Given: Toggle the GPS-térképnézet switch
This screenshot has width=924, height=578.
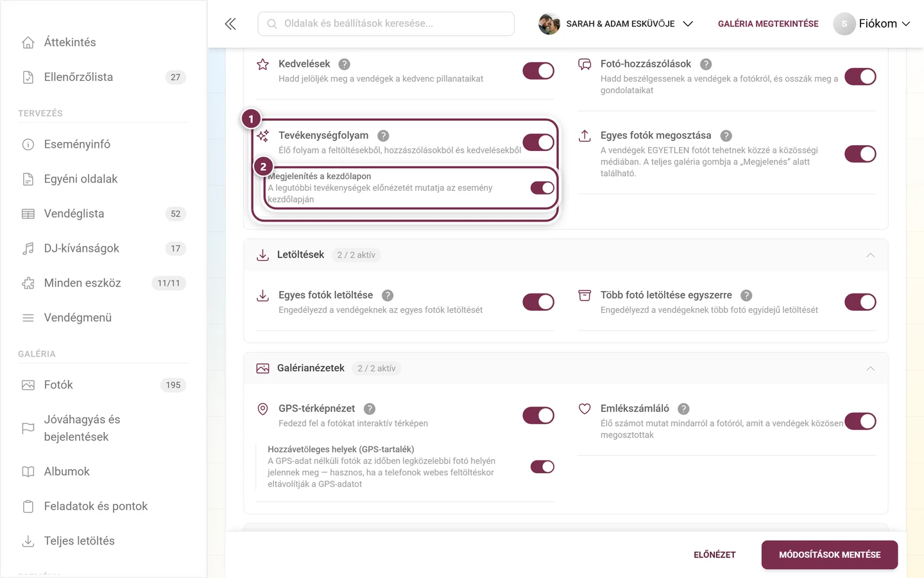Looking at the screenshot, I should click(538, 416).
